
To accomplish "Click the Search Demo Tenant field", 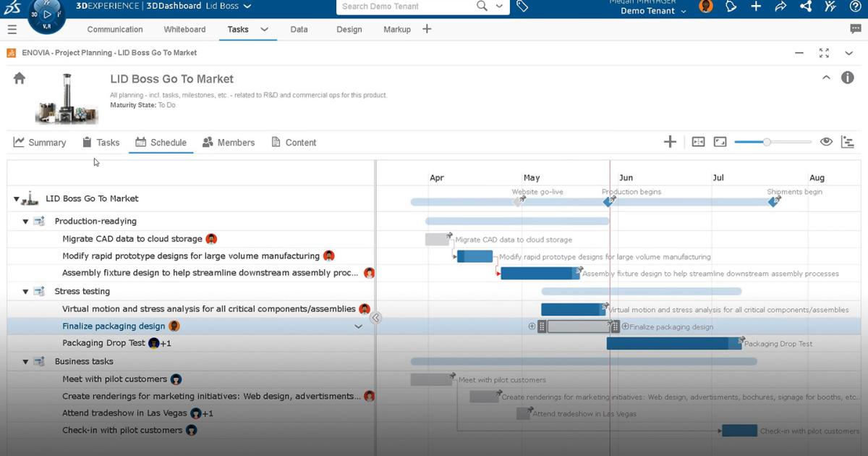I will [405, 7].
